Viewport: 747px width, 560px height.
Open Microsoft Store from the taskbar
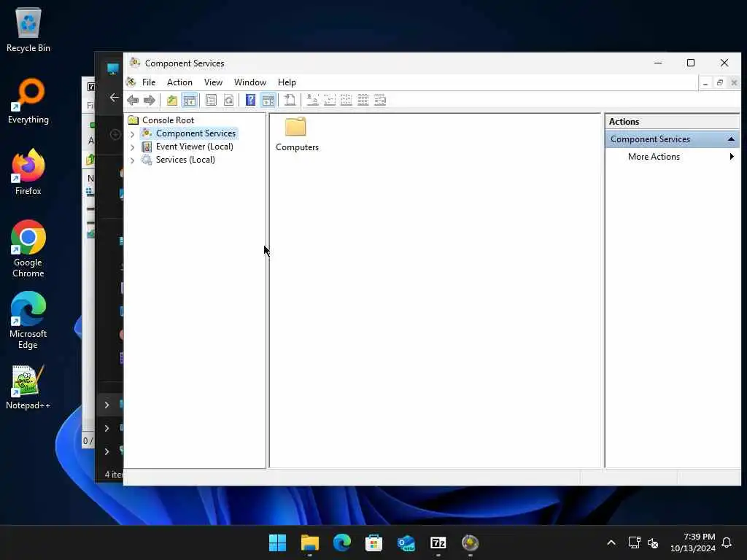point(374,542)
